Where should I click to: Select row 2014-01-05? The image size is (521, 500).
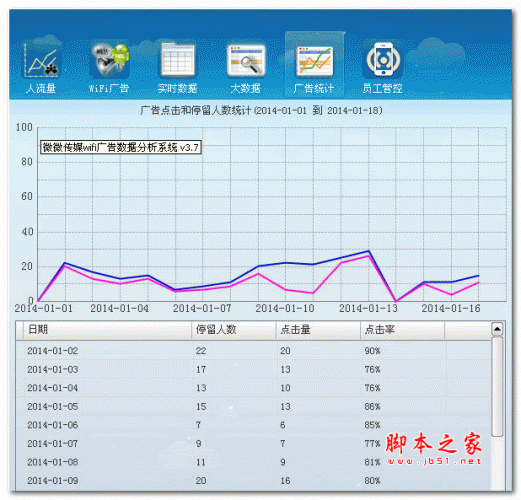click(253, 406)
